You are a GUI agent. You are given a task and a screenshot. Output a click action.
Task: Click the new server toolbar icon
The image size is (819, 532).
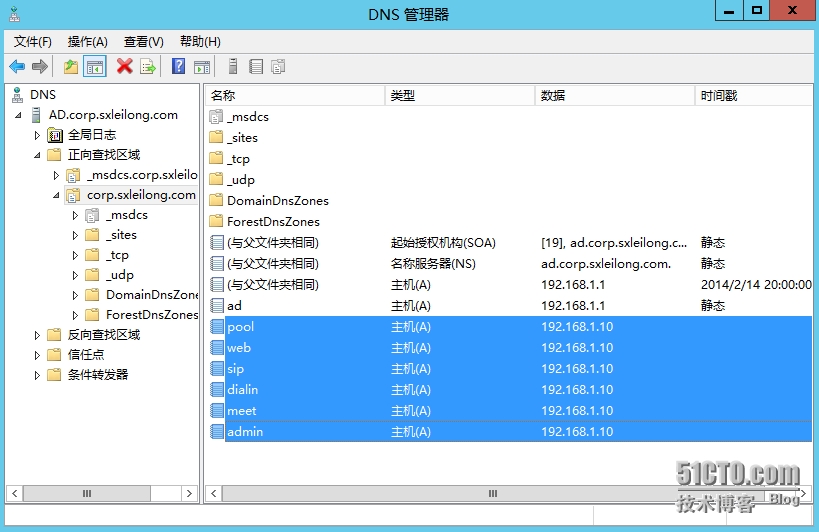tap(233, 66)
